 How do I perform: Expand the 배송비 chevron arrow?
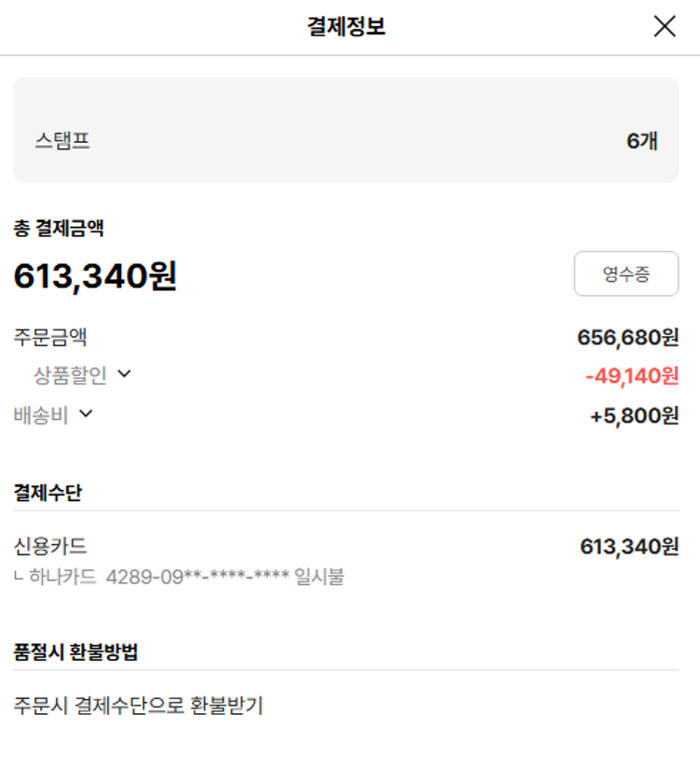coord(86,413)
